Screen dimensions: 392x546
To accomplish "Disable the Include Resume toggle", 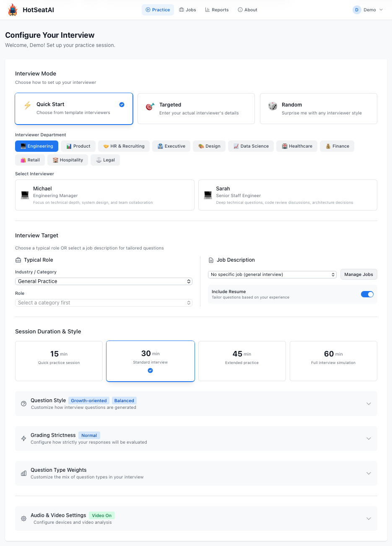I will coord(367,294).
